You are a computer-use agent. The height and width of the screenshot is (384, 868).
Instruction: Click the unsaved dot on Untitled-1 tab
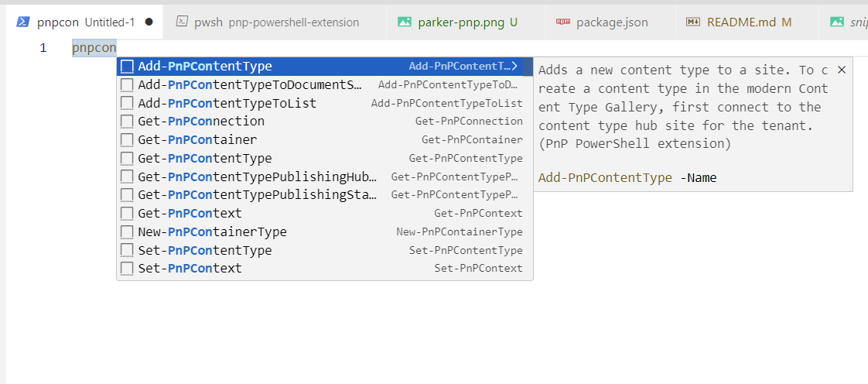[x=149, y=22]
